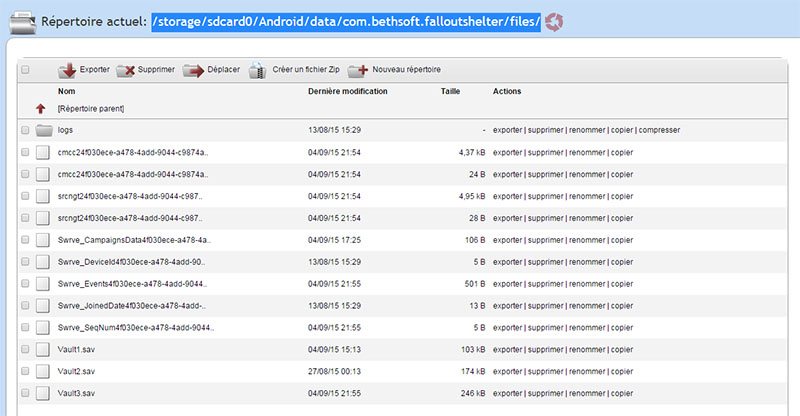Image resolution: width=800 pixels, height=416 pixels.
Task: Click the Supprimer toolbar icon
Action: click(x=126, y=70)
